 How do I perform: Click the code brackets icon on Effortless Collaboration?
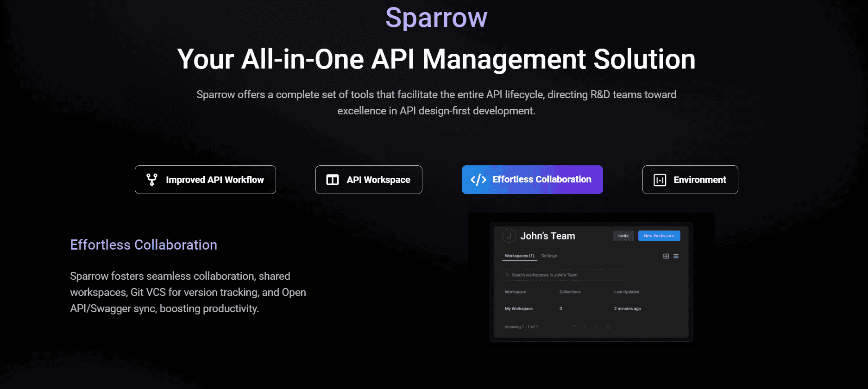coord(478,180)
